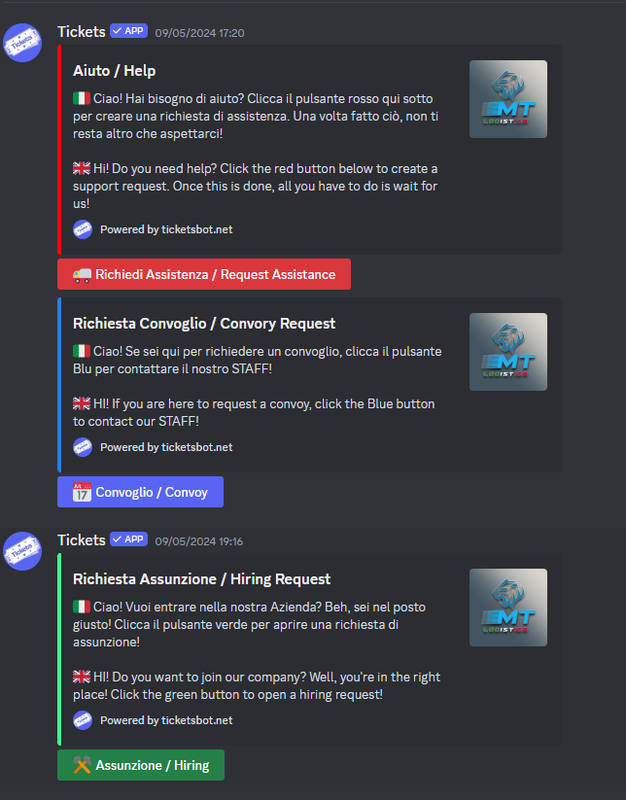Image resolution: width=626 pixels, height=800 pixels.
Task: Click the 09/05/2024 17:20 message timestamp
Action: 199,33
